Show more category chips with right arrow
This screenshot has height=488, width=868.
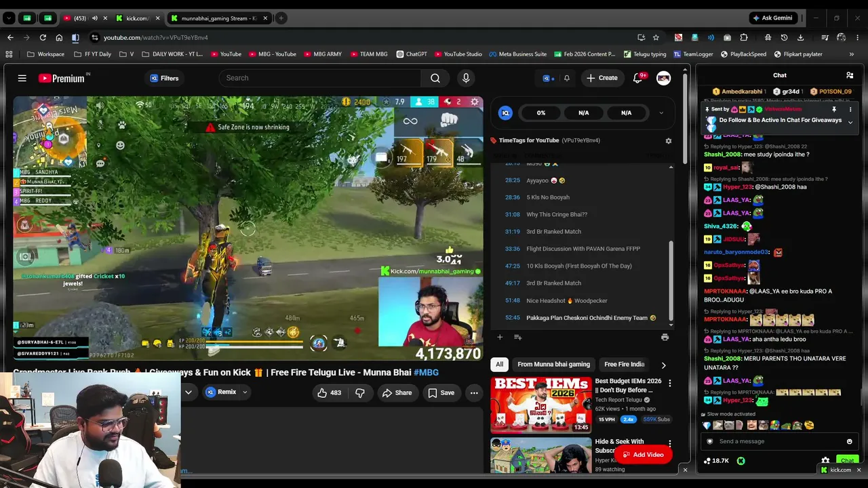[x=663, y=365]
